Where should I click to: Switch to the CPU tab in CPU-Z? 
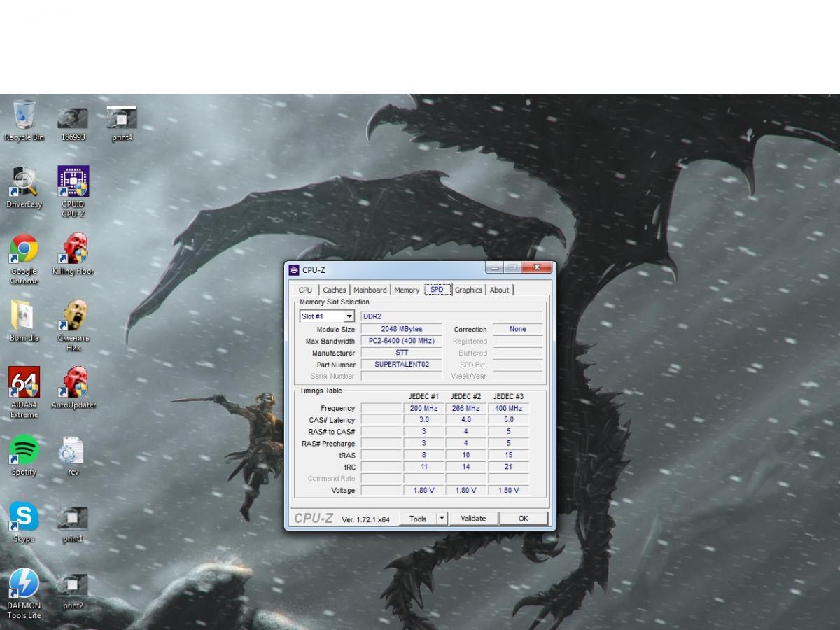pos(305,290)
